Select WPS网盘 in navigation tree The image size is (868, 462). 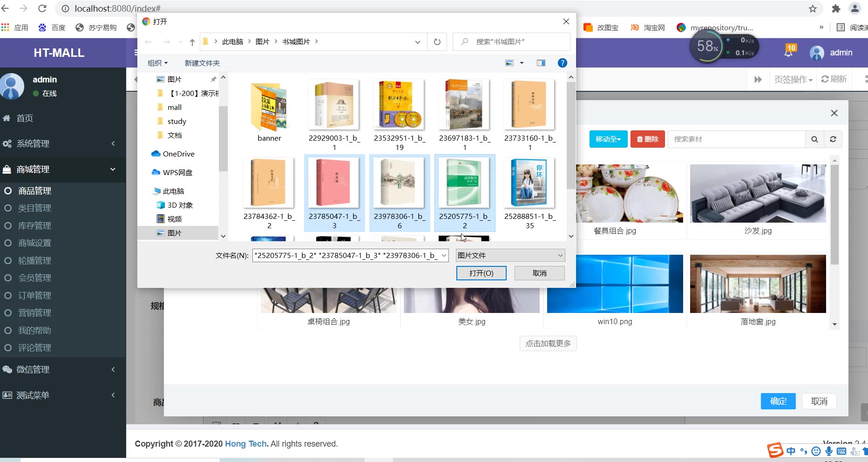click(x=172, y=172)
